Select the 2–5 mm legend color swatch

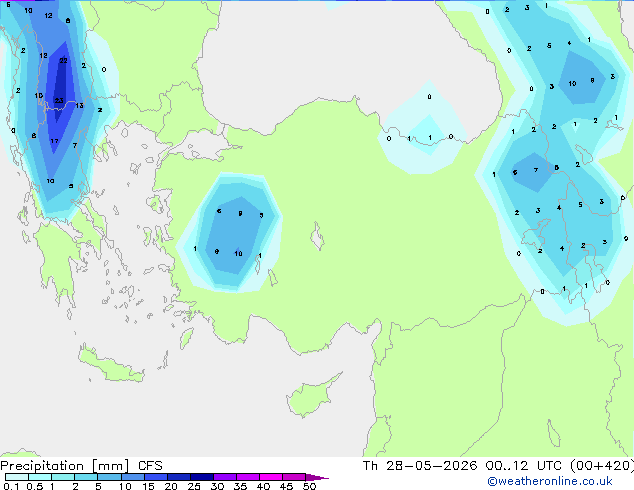[86, 477]
